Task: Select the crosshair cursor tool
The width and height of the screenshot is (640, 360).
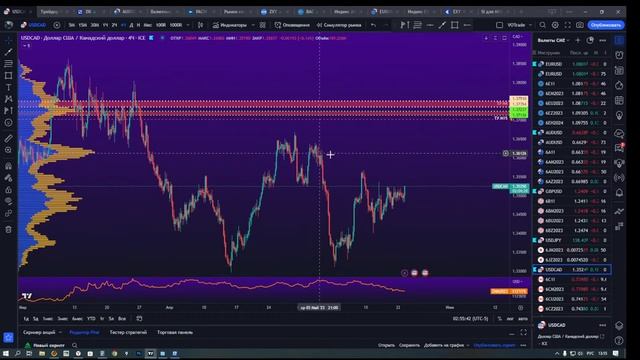Action: pyautogui.click(x=8, y=40)
